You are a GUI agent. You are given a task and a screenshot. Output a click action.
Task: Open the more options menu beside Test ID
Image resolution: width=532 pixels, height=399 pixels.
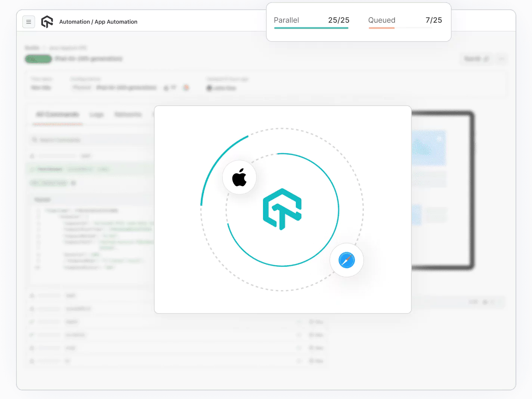(502, 59)
